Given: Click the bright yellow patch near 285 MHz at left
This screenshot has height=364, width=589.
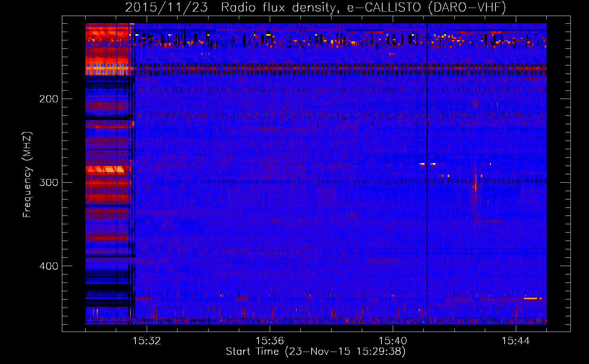Looking at the screenshot, I should (x=105, y=169).
